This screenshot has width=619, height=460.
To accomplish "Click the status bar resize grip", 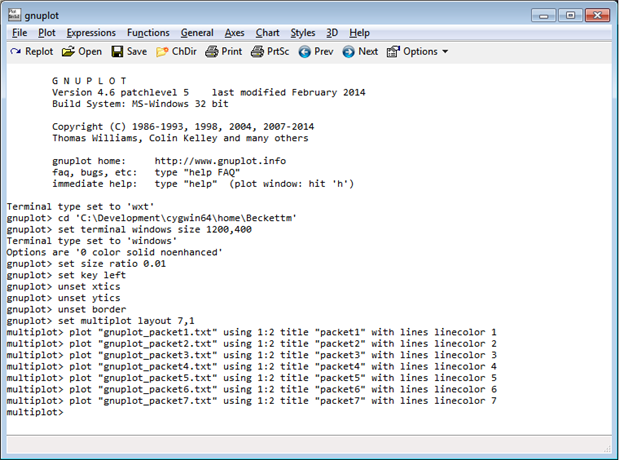I will coord(608,449).
